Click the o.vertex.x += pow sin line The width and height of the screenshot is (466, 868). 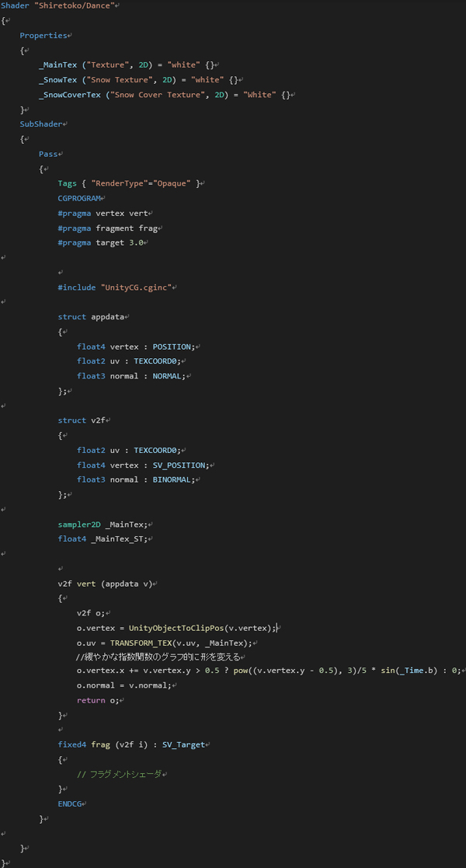click(x=269, y=671)
